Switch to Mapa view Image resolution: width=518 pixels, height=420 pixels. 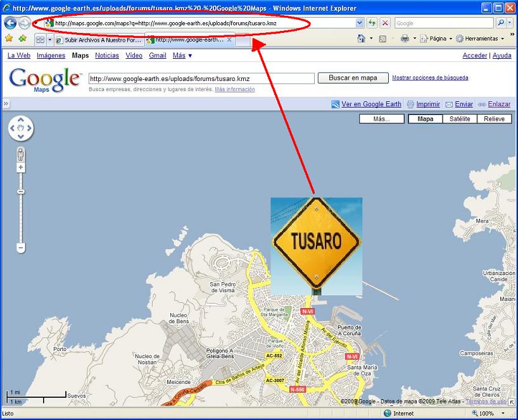425,119
